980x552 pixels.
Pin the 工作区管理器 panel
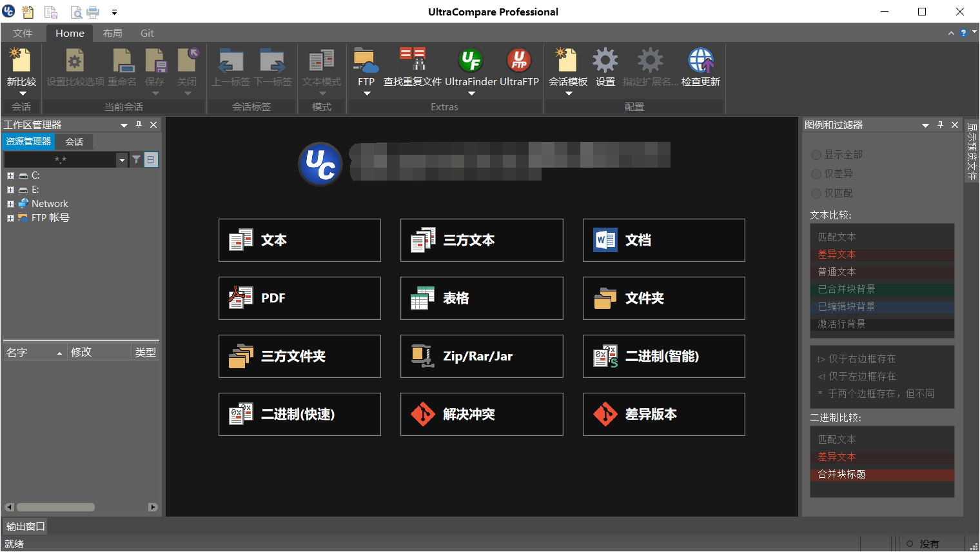pyautogui.click(x=139, y=124)
